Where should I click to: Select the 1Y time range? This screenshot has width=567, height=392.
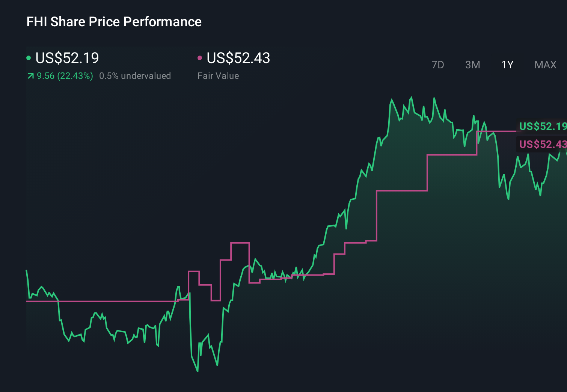tap(507, 65)
